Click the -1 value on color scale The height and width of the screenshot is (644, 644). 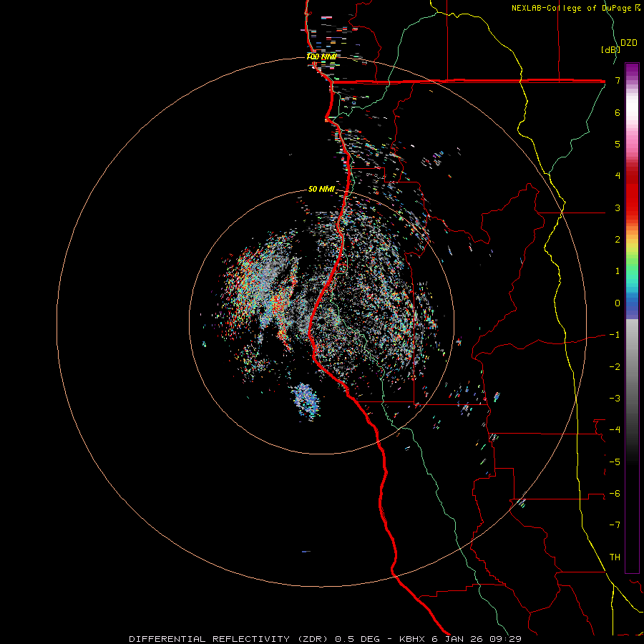tap(615, 335)
